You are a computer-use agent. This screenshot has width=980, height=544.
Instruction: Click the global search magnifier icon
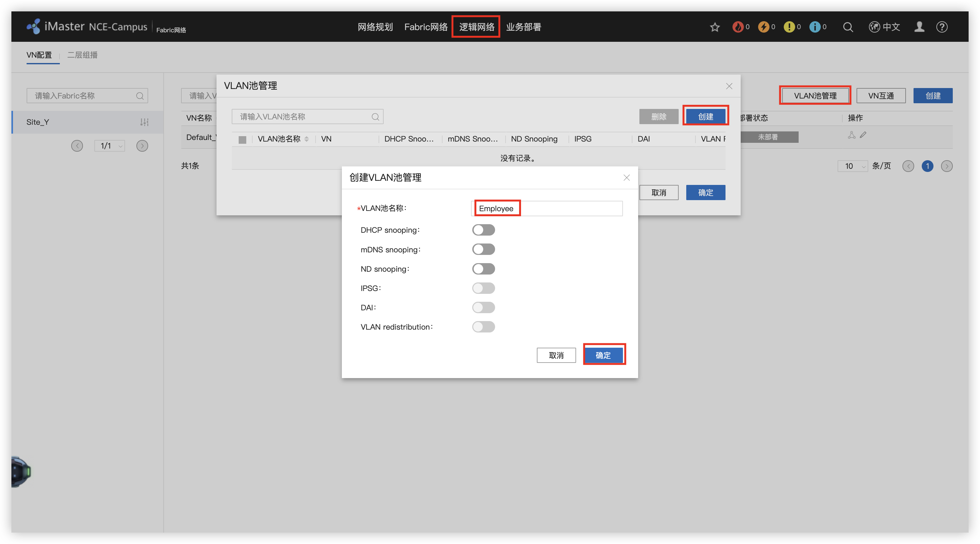click(x=848, y=27)
